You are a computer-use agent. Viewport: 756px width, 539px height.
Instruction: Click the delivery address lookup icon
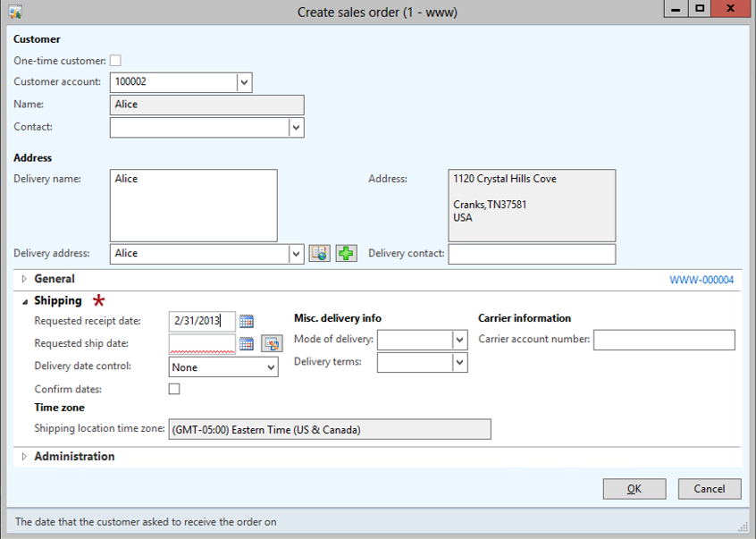point(319,254)
